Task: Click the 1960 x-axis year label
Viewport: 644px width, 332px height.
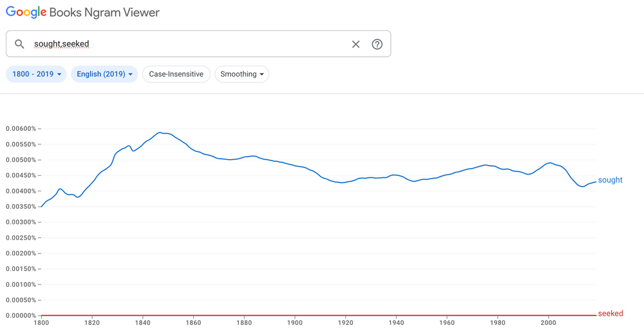Action: tap(447, 323)
